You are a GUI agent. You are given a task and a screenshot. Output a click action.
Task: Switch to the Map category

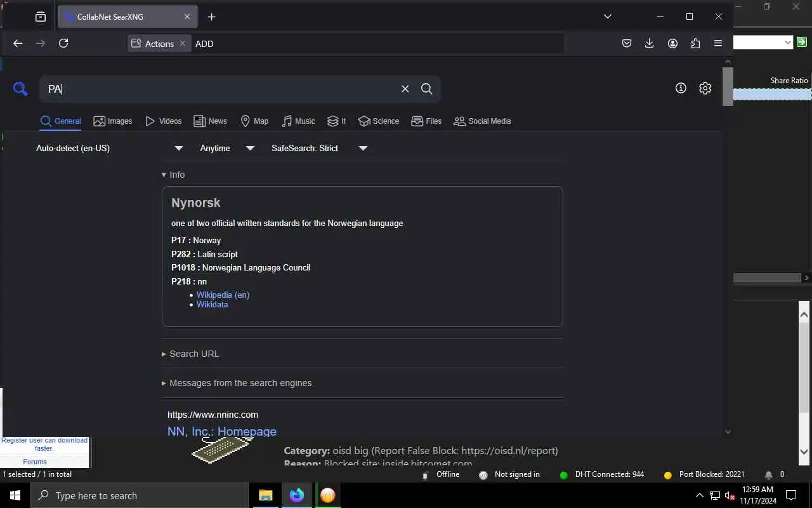[254, 121]
